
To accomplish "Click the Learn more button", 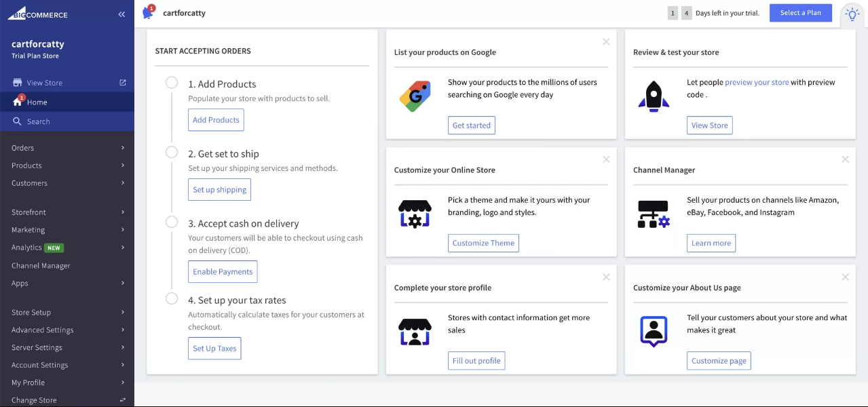I will tap(711, 243).
